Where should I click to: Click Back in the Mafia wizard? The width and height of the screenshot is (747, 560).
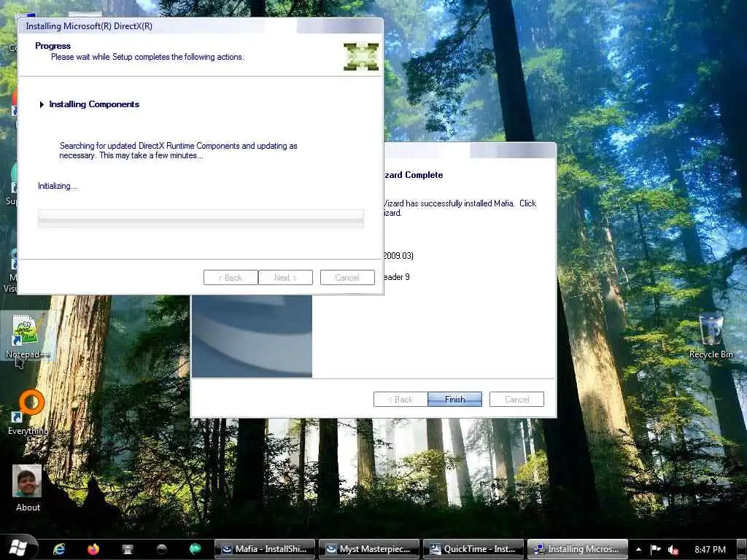click(400, 399)
